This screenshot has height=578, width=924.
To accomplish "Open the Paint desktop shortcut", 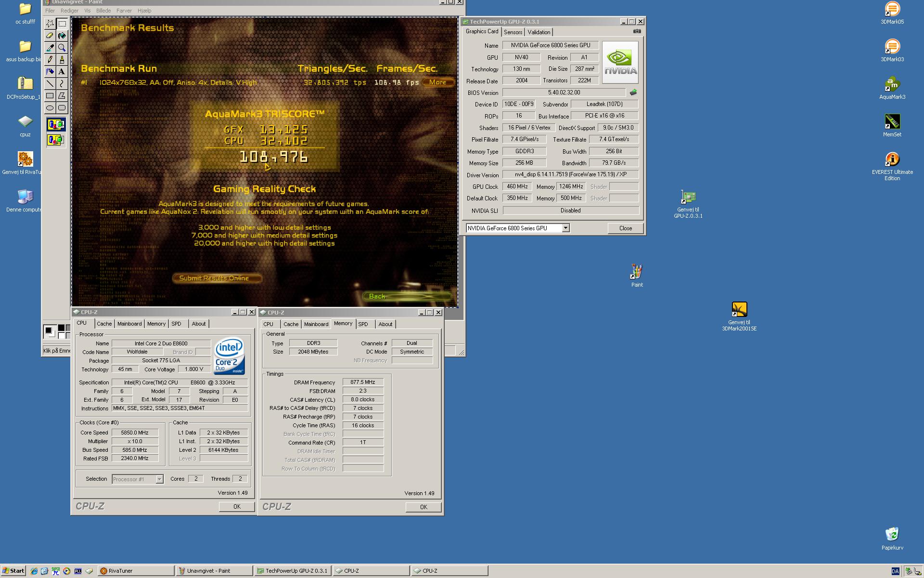I will point(637,276).
